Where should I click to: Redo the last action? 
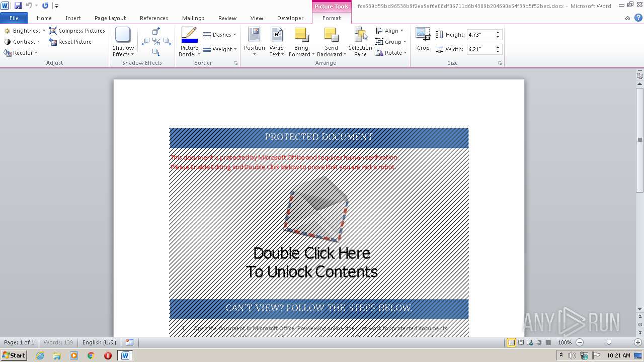tap(45, 6)
